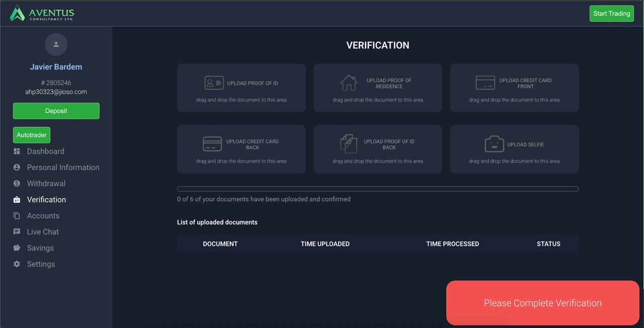Click the Withdrawal coin icon
This screenshot has height=328, width=644.
(x=17, y=183)
